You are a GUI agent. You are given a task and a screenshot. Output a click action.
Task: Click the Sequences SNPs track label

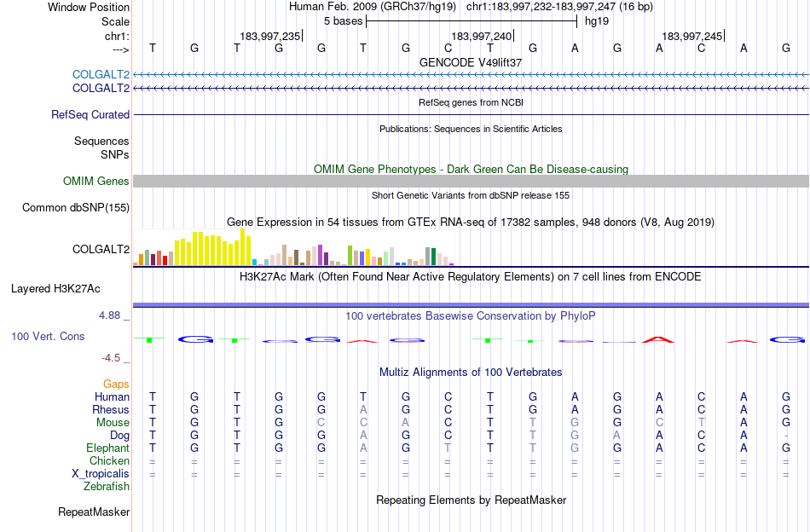(101, 147)
